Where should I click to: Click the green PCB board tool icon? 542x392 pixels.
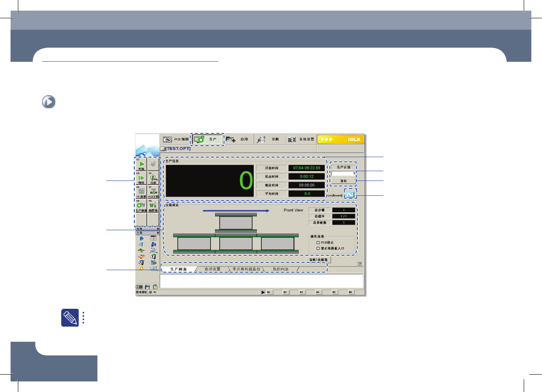[x=142, y=251]
